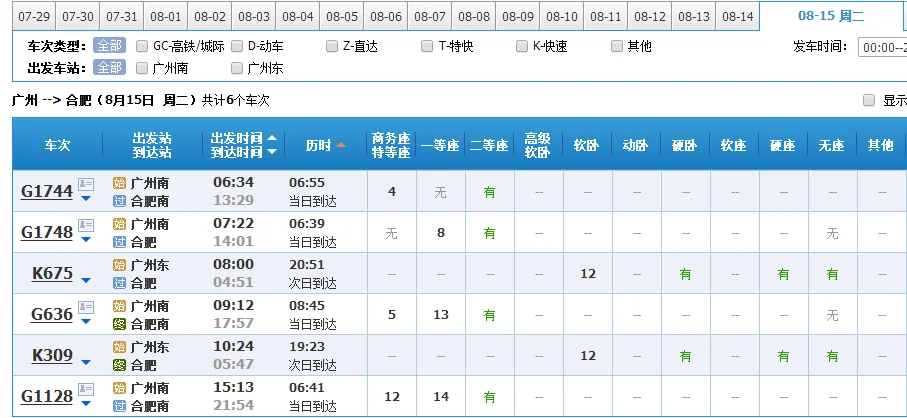Click the pass-through icon next to 合肥南 for G1128
The width and height of the screenshot is (907, 418).
pos(119,405)
